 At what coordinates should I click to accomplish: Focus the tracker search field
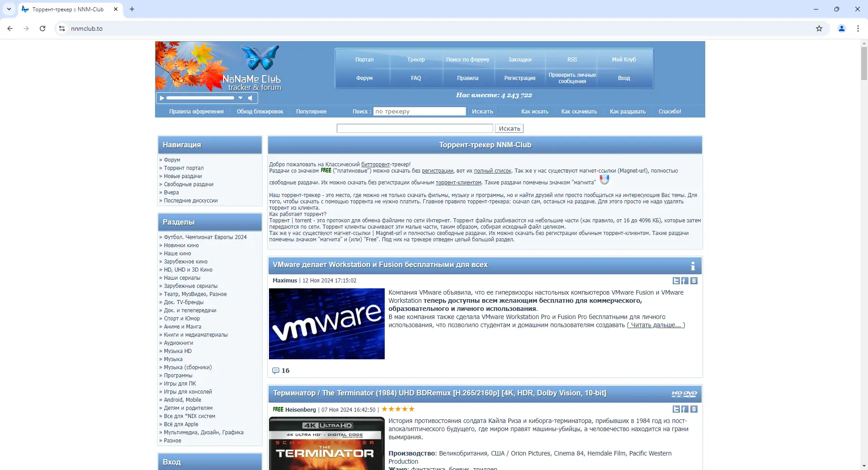tap(420, 112)
